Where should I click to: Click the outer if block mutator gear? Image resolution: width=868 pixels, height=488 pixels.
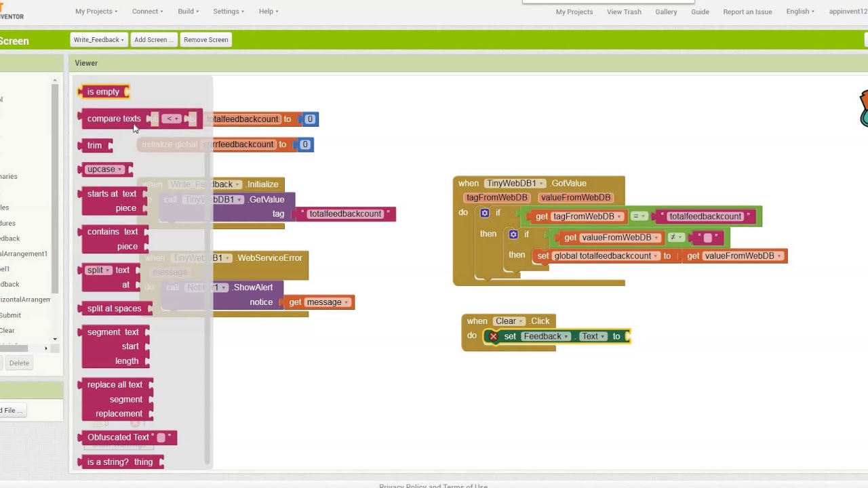pos(485,213)
